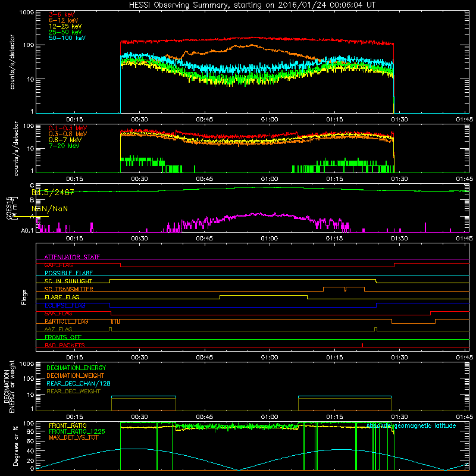Screen dimensions: 476x476
Task: Click the FRONT_RATIO_1225 legend label
Action: [77, 431]
